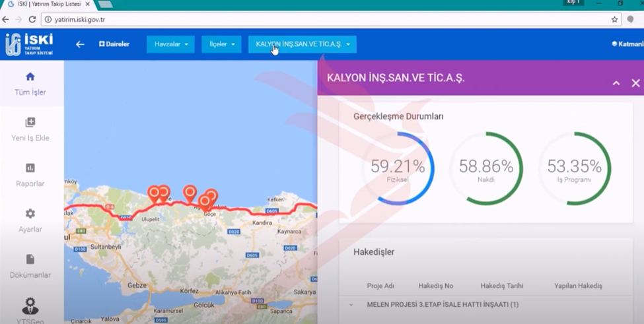Open the Raporlar chart icon

click(x=30, y=168)
